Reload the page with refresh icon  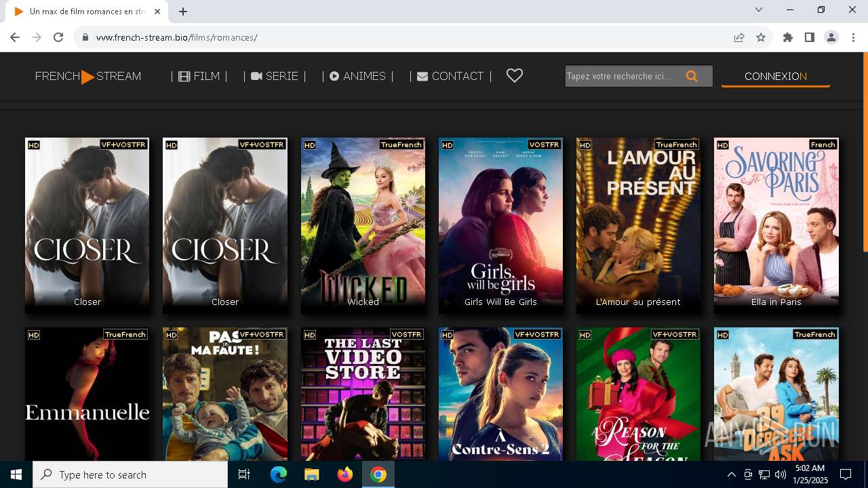58,37
